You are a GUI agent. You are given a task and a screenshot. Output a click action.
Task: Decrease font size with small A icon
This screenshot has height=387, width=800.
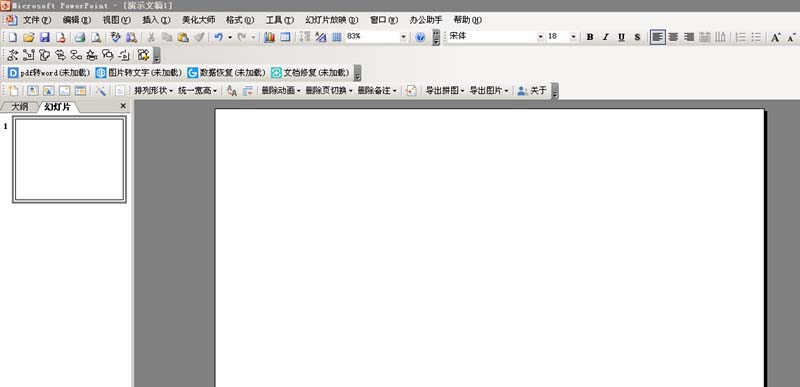[791, 37]
